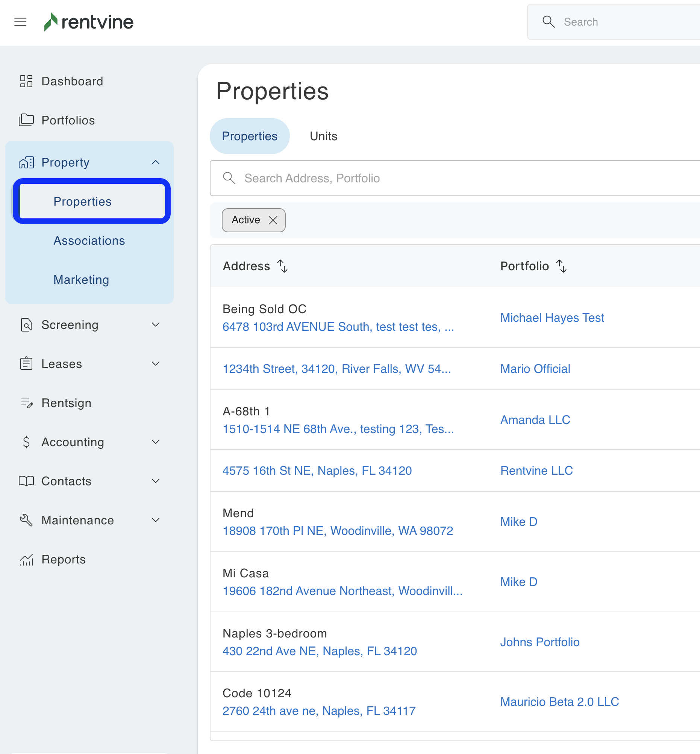The width and height of the screenshot is (700, 754).
Task: Expand the Screening menu chevron
Action: point(156,324)
